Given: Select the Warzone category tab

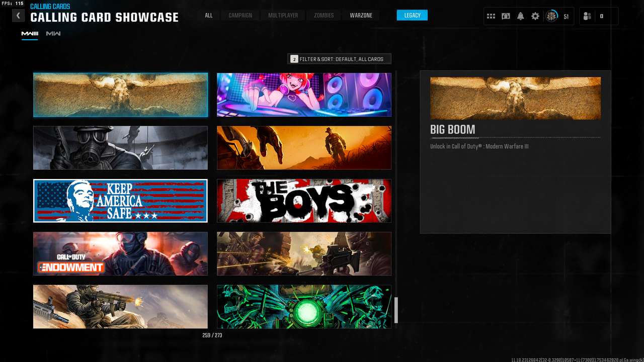Looking at the screenshot, I should pos(361,15).
